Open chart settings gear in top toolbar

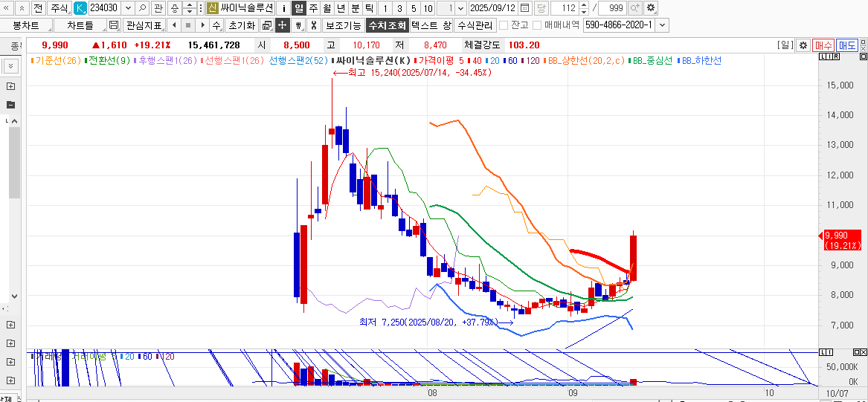651,8
